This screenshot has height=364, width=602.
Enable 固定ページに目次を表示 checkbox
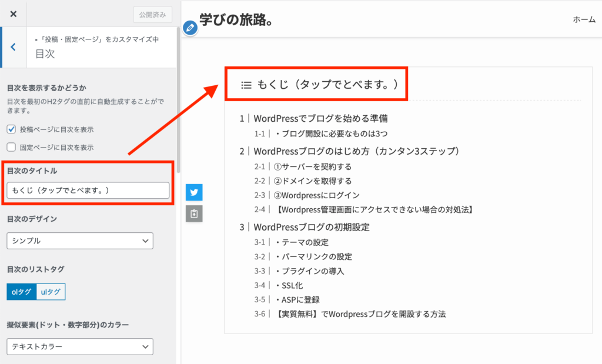pyautogui.click(x=12, y=147)
